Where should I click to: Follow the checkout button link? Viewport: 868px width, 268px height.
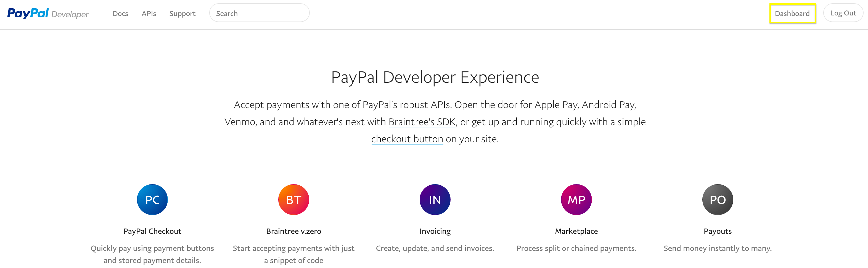point(407,139)
